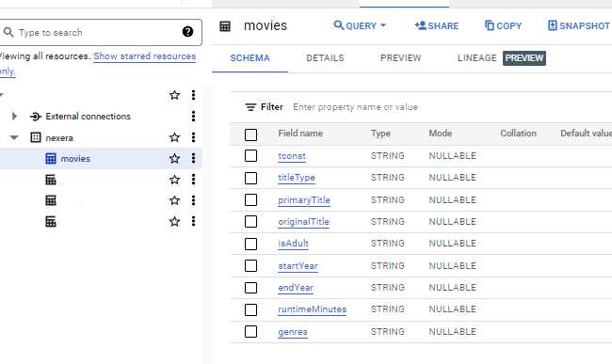Open the startYear field link
Screen dimensions: 612x364
coord(298,266)
